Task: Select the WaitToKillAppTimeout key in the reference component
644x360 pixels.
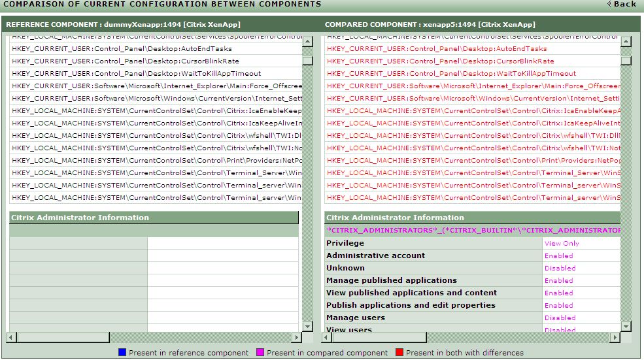Action: click(137, 73)
